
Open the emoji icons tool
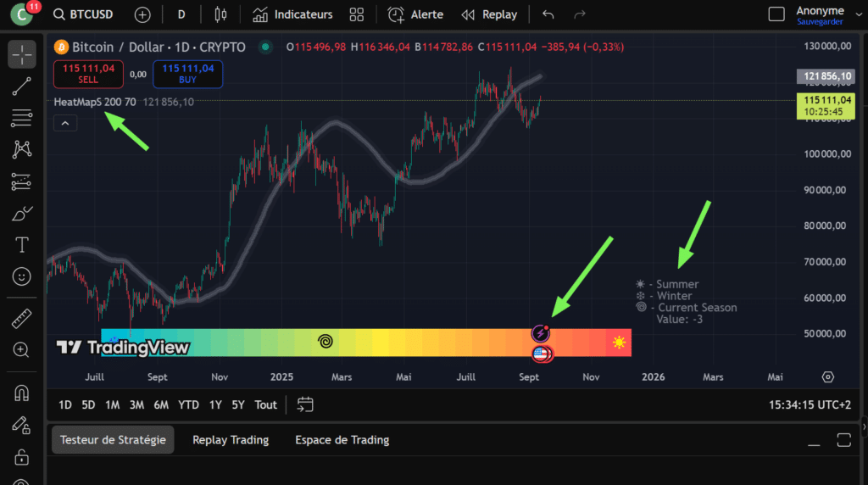(x=21, y=276)
